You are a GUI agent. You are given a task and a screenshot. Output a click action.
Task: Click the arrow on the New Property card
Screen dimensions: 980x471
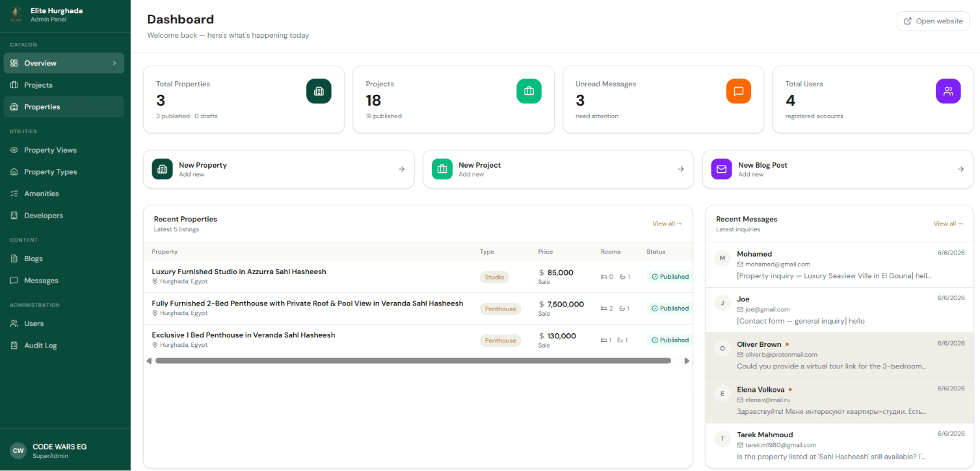(x=401, y=169)
